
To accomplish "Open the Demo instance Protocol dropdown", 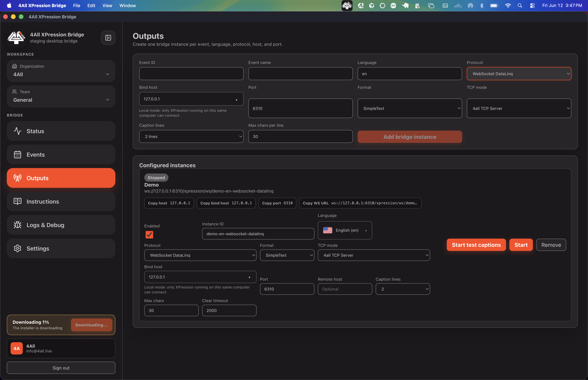I will (200, 255).
